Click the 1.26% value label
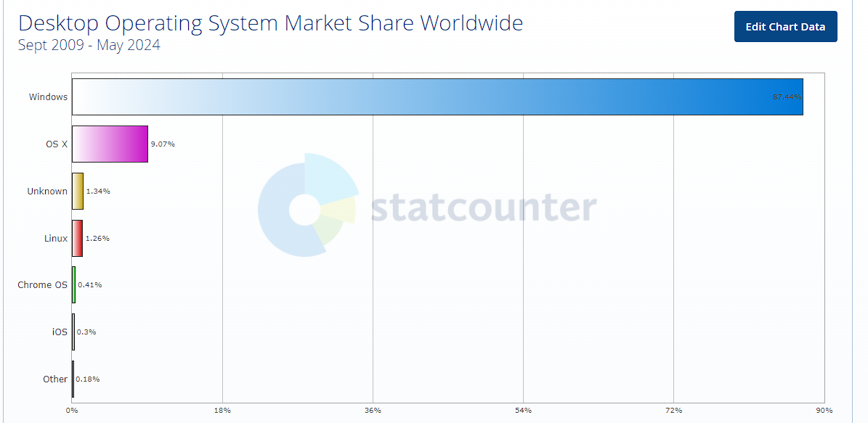This screenshot has height=423, width=868. pyautogui.click(x=97, y=238)
